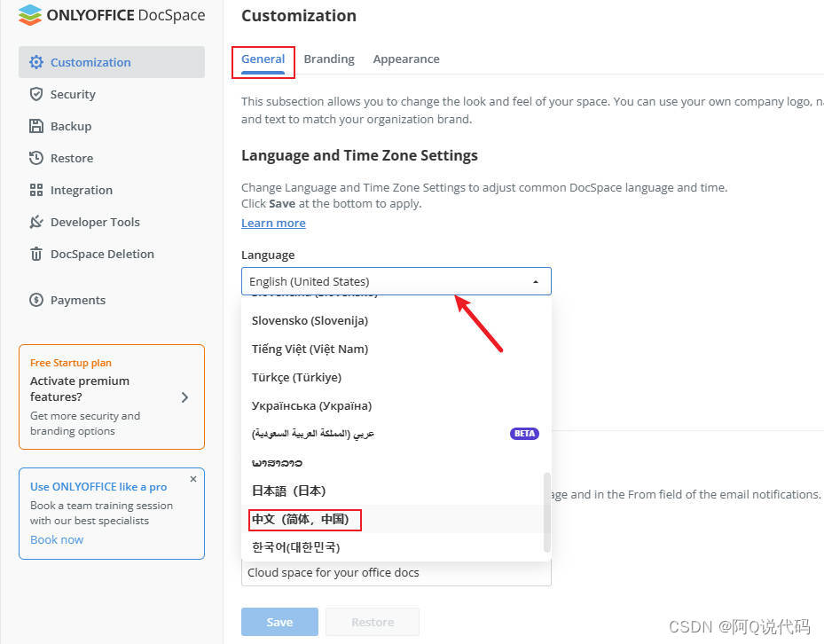Switch to the Branding tab

coord(329,59)
